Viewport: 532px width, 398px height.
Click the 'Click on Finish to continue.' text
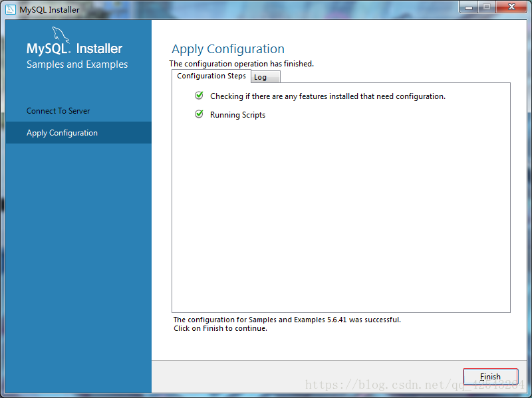pos(220,328)
